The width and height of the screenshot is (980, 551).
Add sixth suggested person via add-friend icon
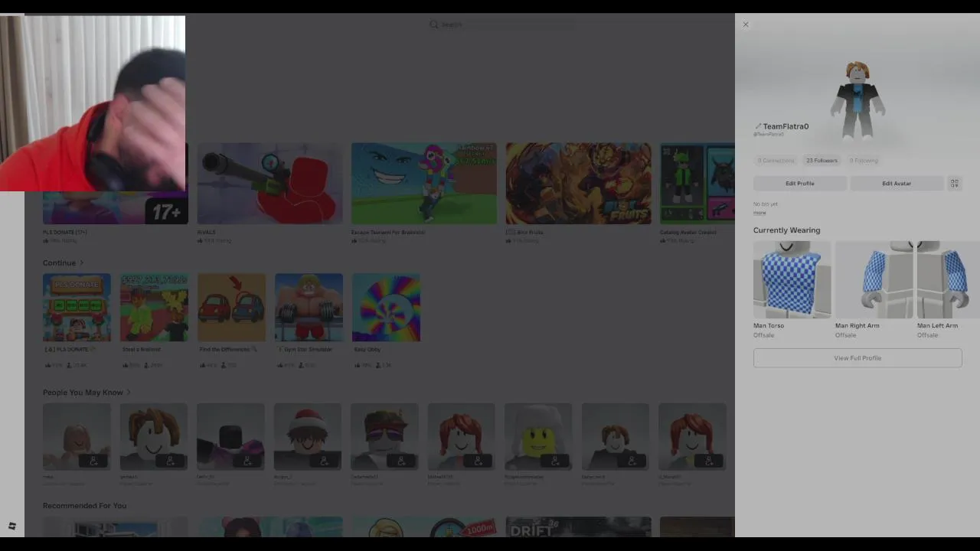tap(478, 461)
